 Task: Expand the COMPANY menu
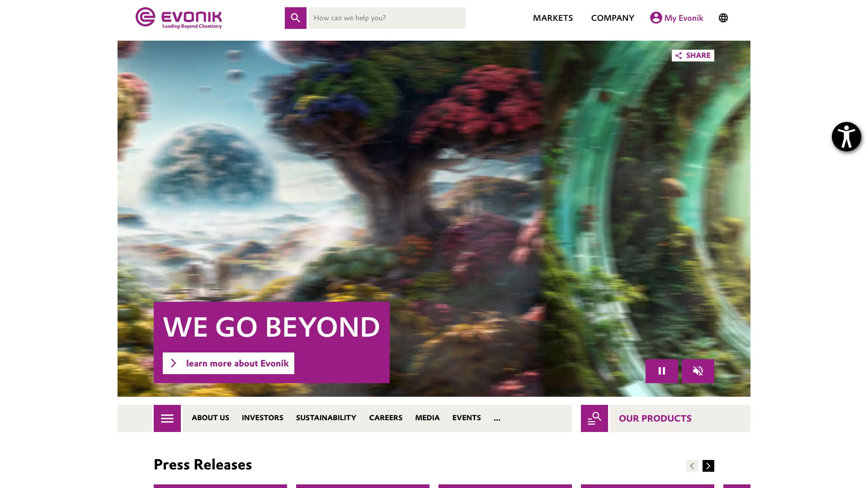613,18
